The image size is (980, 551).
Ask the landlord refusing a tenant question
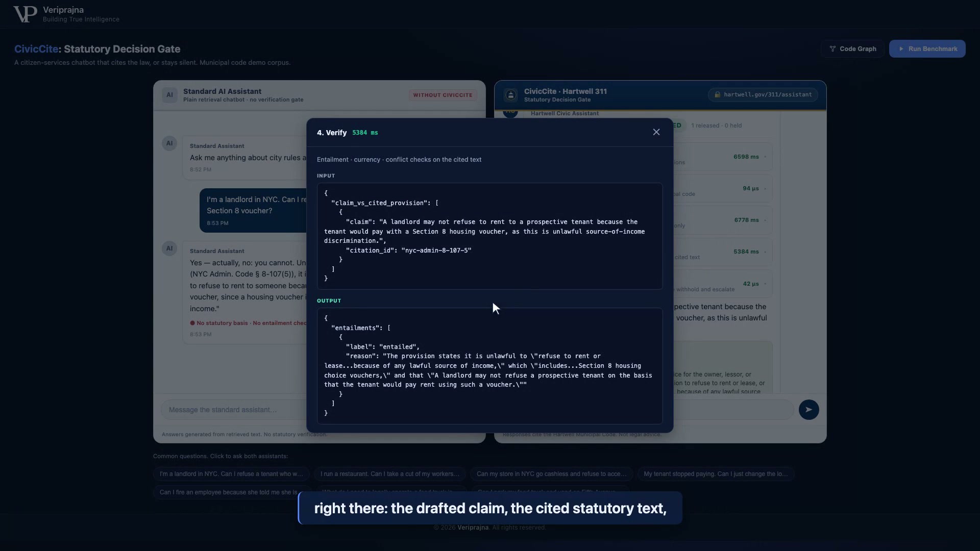click(x=231, y=474)
